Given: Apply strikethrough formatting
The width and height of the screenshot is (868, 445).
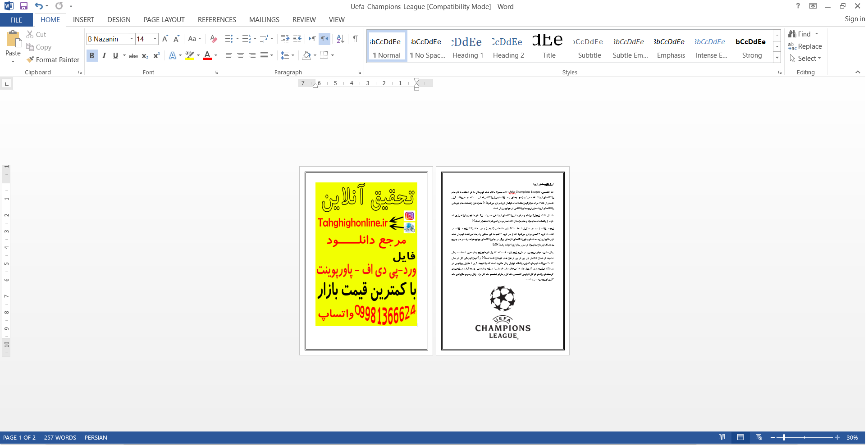Looking at the screenshot, I should [133, 56].
